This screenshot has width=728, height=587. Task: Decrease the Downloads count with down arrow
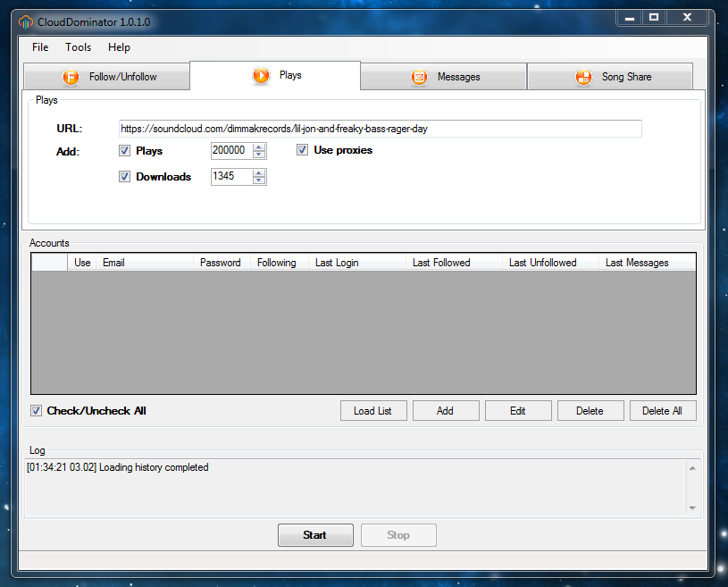(259, 180)
